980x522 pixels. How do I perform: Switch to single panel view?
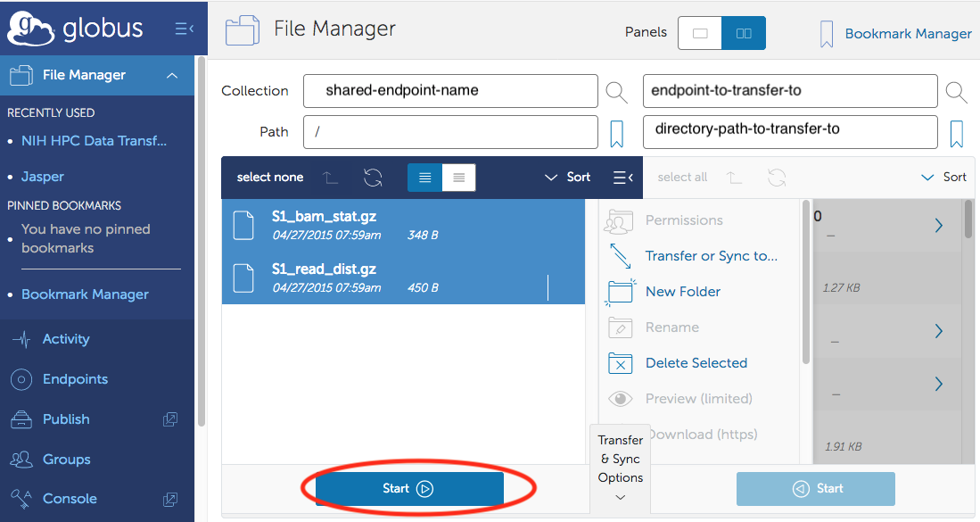(700, 33)
